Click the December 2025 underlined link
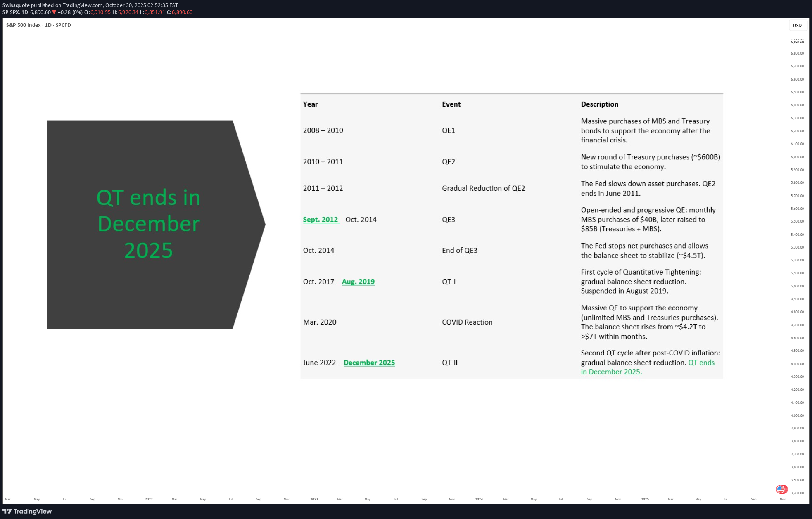Screen dimensions: 812x519 [369, 363]
